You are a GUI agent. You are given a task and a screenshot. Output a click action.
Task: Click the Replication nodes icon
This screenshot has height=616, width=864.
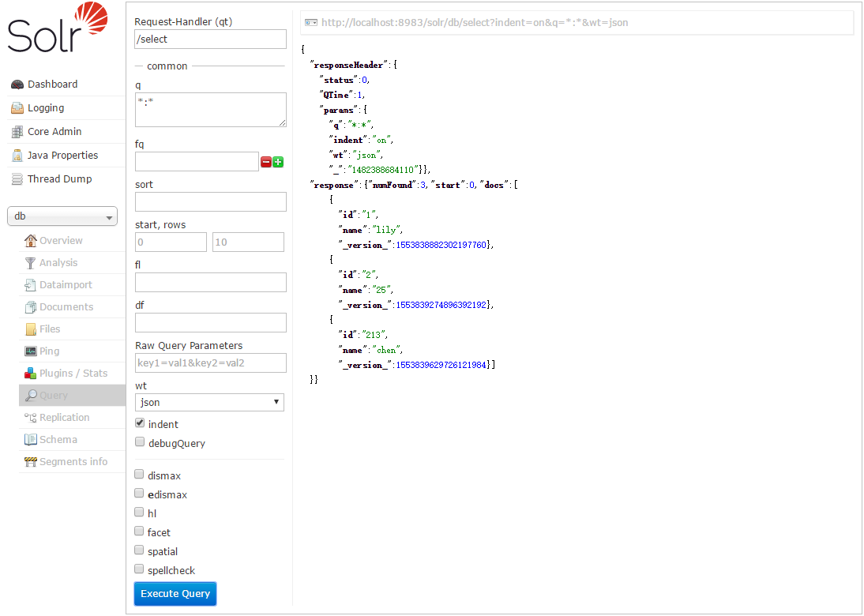pyautogui.click(x=31, y=418)
